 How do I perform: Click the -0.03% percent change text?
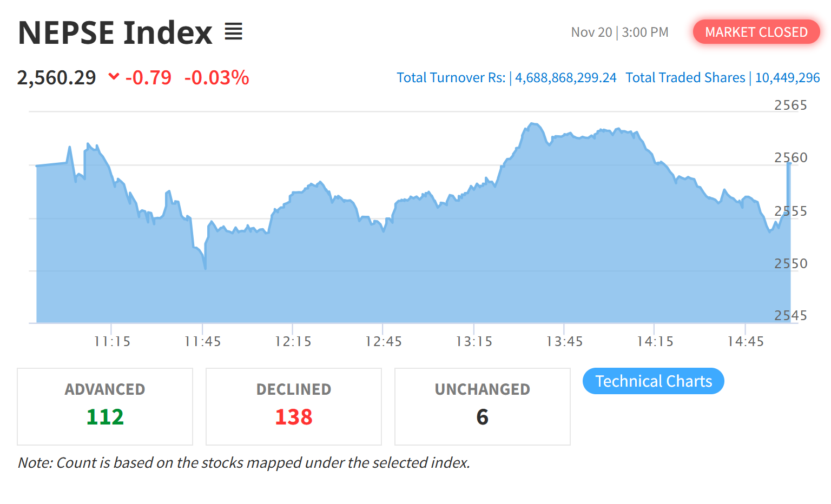[216, 78]
